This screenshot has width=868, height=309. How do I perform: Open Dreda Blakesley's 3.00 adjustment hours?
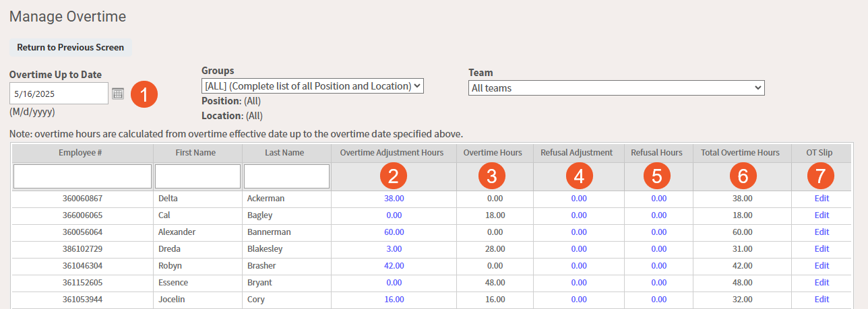pyautogui.click(x=394, y=249)
